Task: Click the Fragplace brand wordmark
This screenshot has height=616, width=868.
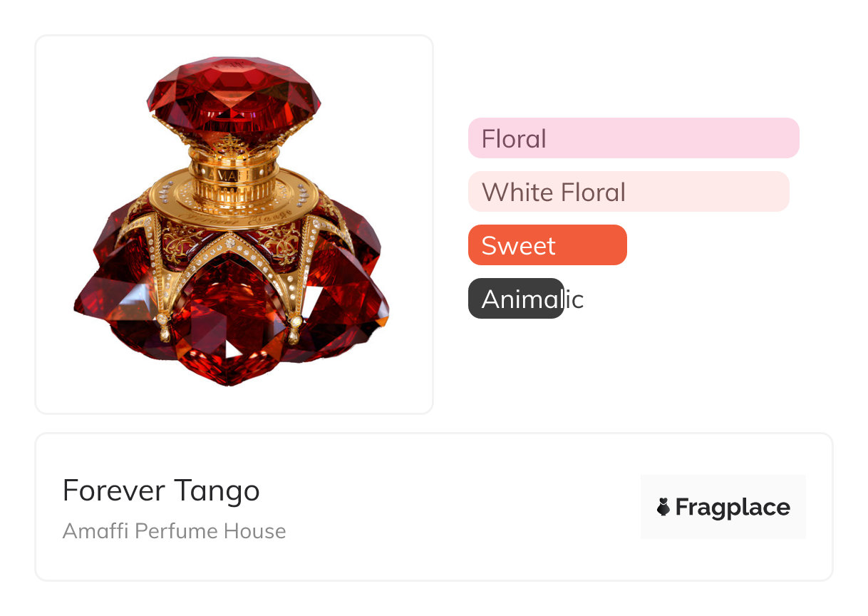Action: coord(732,508)
